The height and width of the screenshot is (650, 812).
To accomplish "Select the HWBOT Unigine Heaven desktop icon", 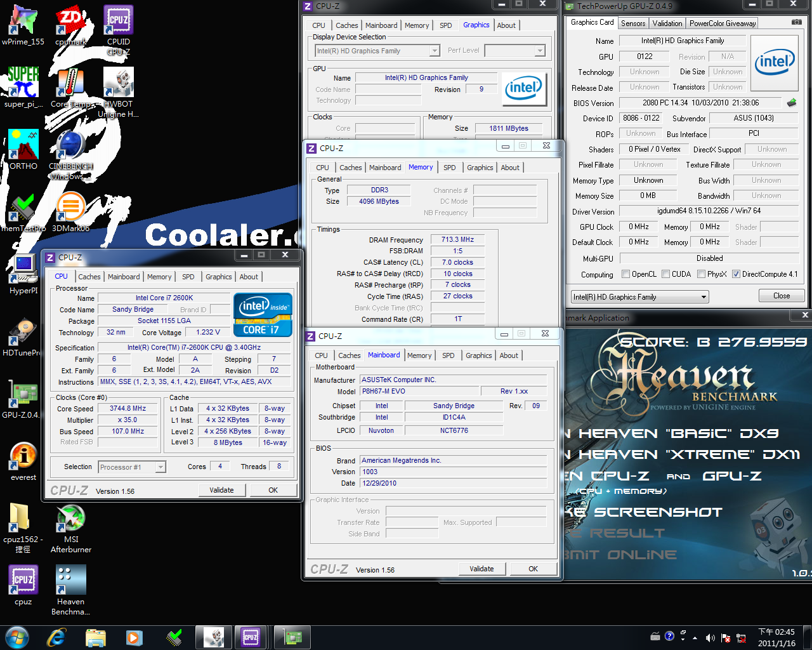I will (119, 92).
